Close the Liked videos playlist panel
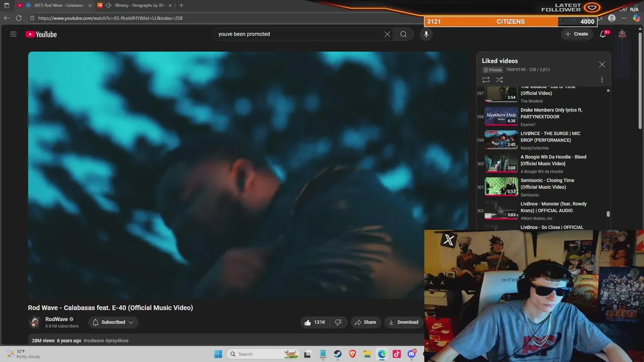Viewport: 644px width, 362px height. (602, 64)
